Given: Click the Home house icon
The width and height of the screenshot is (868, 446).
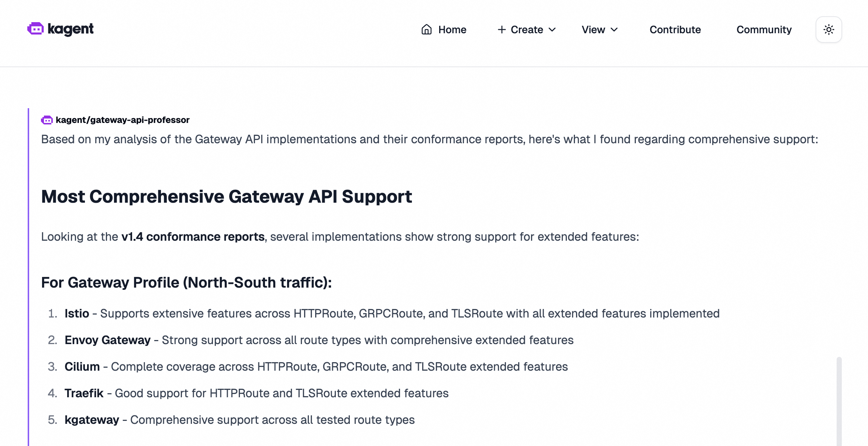Looking at the screenshot, I should [427, 30].
